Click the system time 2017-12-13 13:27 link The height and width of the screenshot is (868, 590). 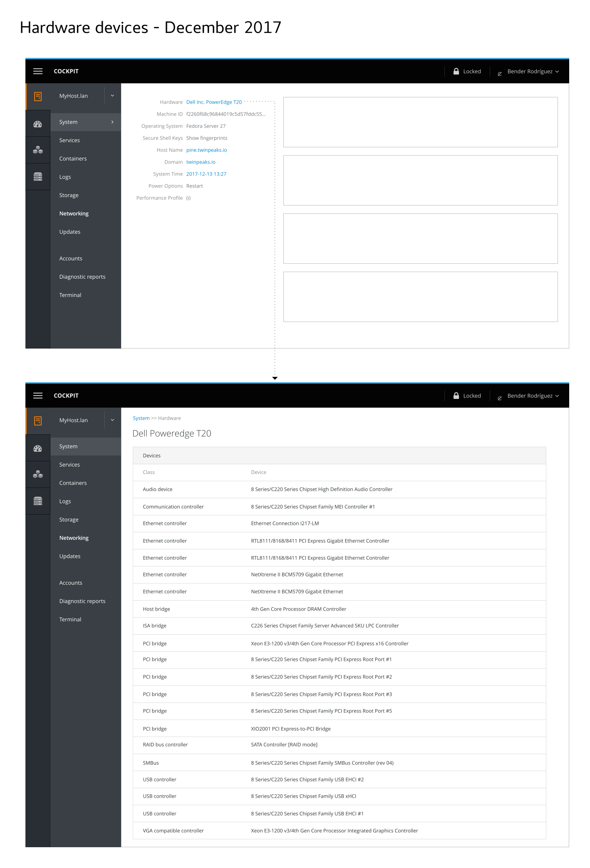(206, 174)
